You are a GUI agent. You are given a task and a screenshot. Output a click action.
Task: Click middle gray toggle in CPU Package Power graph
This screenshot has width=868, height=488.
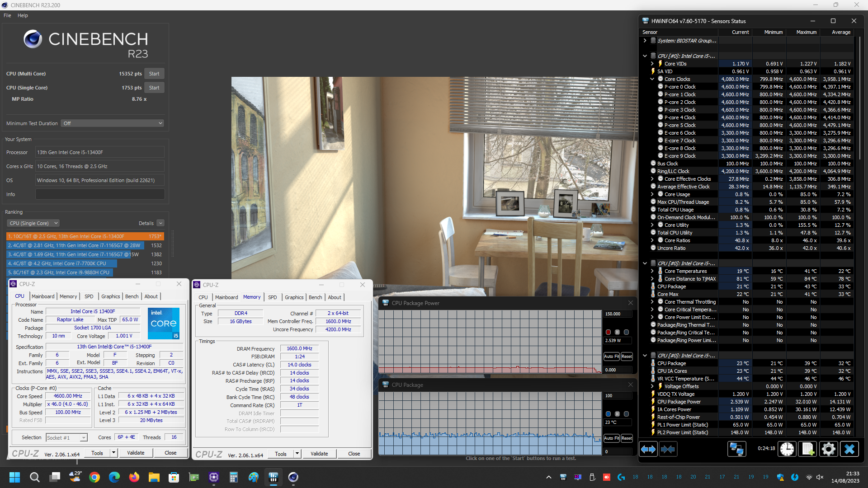coord(617,332)
